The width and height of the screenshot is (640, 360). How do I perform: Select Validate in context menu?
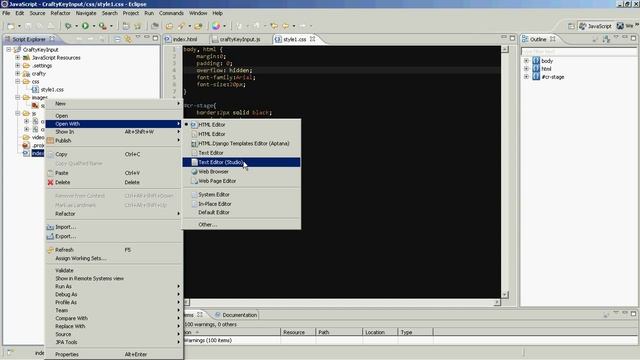(113, 270)
